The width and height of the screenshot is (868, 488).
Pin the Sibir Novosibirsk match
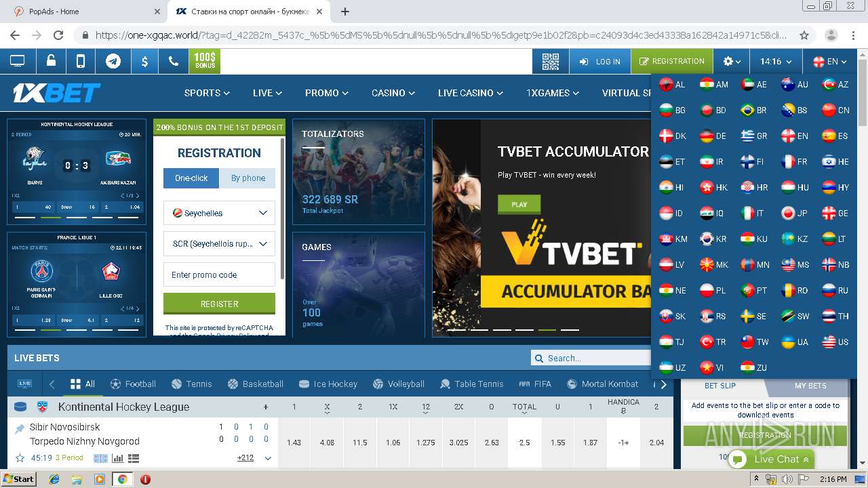point(20,428)
